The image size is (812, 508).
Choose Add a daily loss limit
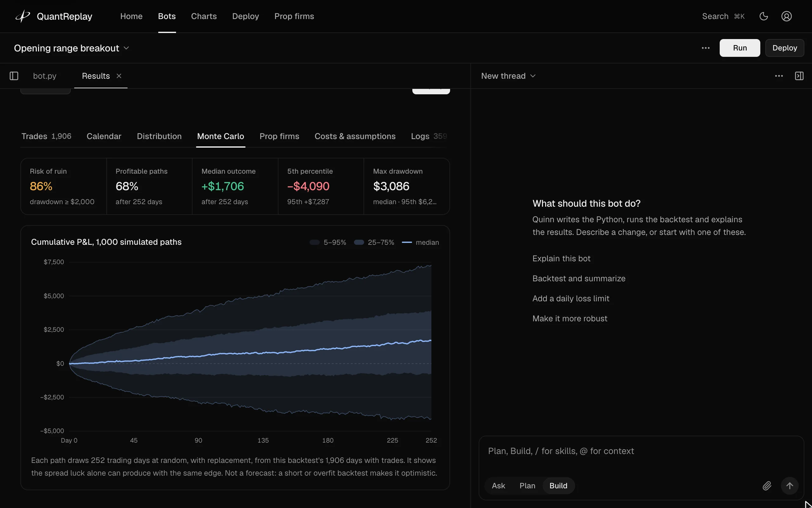point(571,298)
